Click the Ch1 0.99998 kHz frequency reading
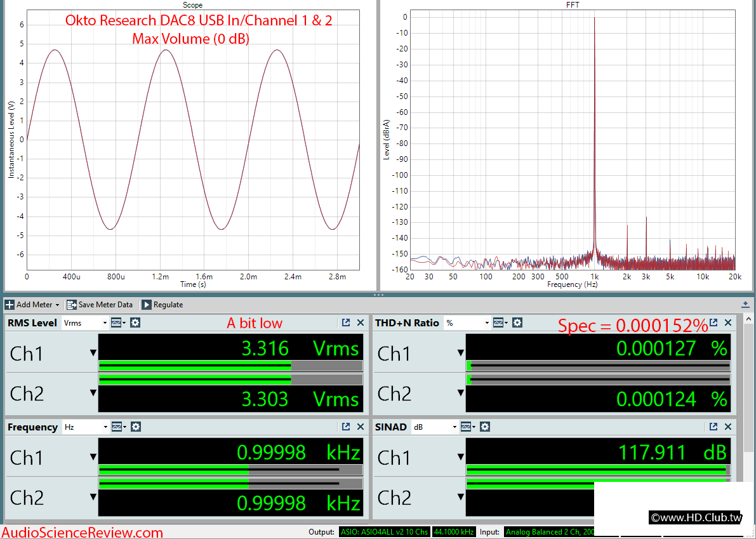Viewport: 756px width, 539px height. [x=298, y=452]
